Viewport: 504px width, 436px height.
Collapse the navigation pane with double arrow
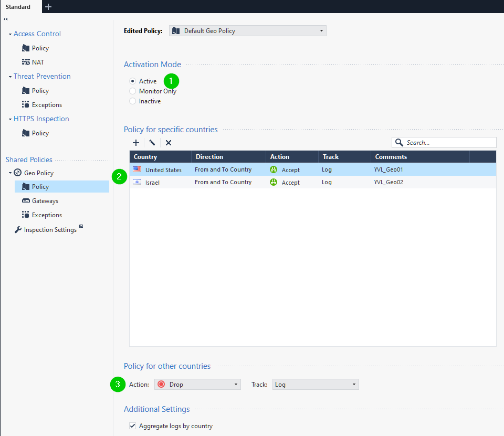(x=5, y=19)
